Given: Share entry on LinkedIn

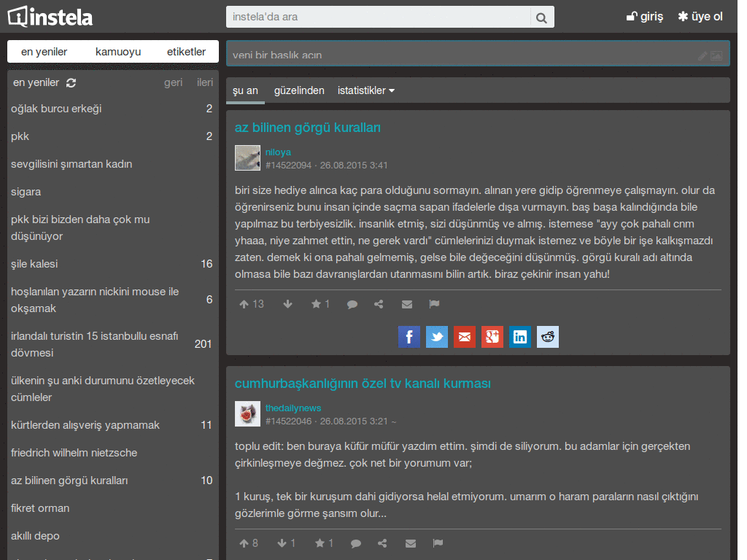Looking at the screenshot, I should tap(520, 336).
